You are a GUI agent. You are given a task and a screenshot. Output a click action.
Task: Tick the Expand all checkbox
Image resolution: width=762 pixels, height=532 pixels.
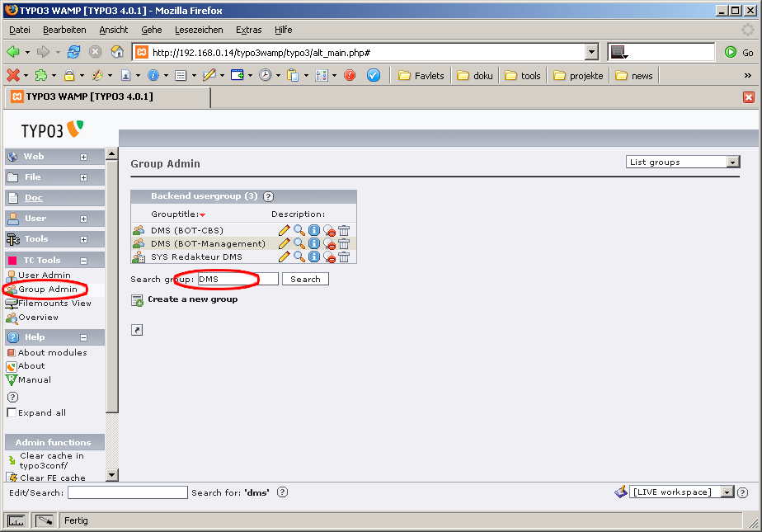12,413
